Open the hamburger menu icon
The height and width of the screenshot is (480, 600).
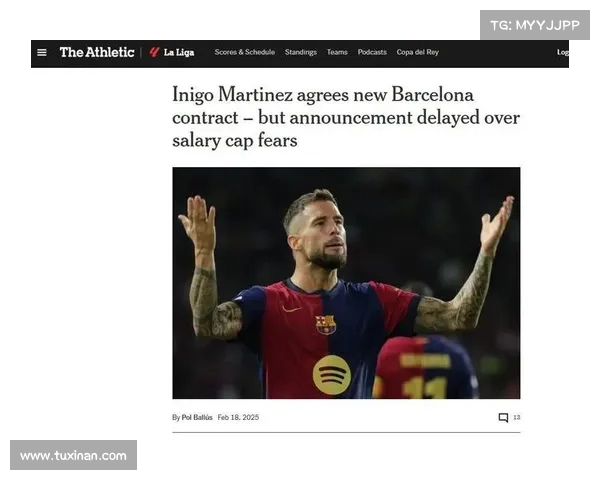pyautogui.click(x=42, y=52)
